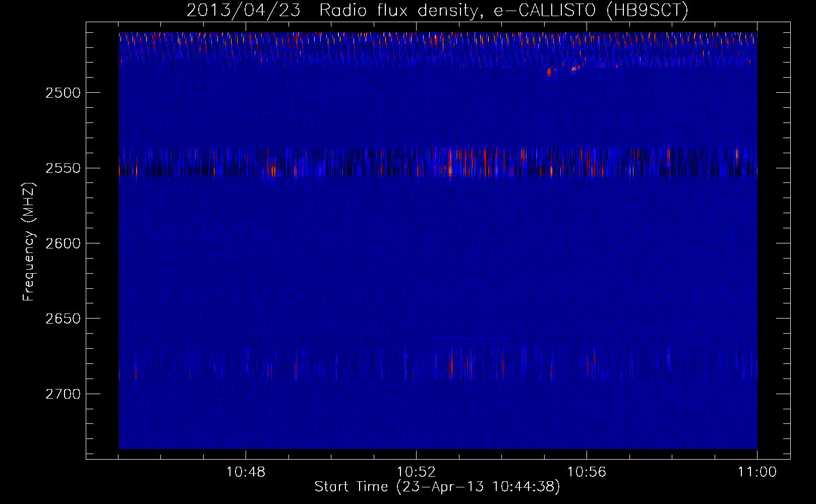Select the 2700 frequency axis label

pos(63,394)
